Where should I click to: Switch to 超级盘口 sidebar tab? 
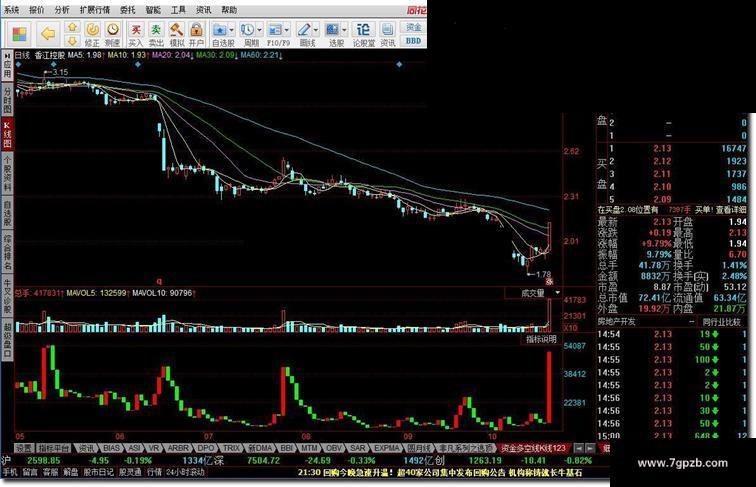click(x=7, y=338)
